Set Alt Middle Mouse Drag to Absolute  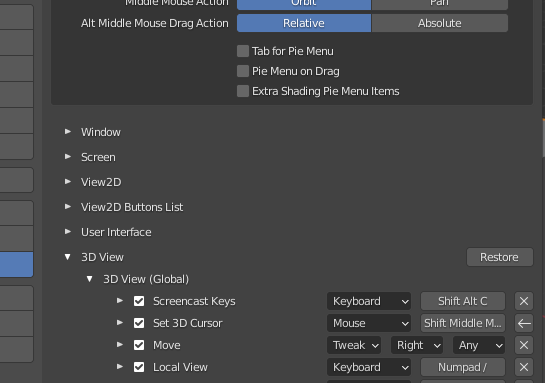[440, 23]
